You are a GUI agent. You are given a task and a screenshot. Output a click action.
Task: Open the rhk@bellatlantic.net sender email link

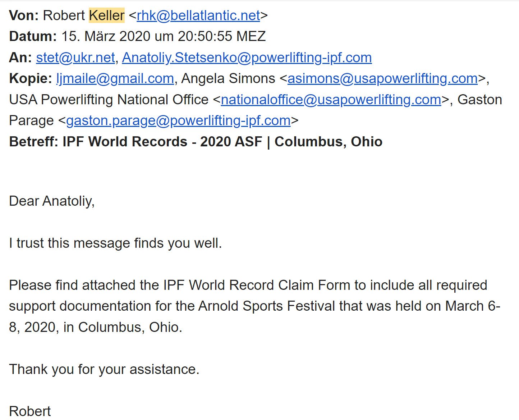[x=198, y=15]
